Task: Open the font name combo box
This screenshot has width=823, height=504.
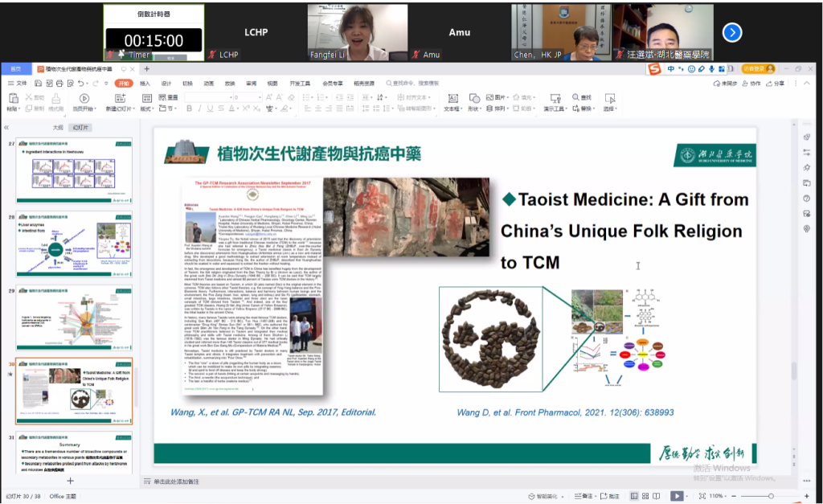Action: [207, 97]
